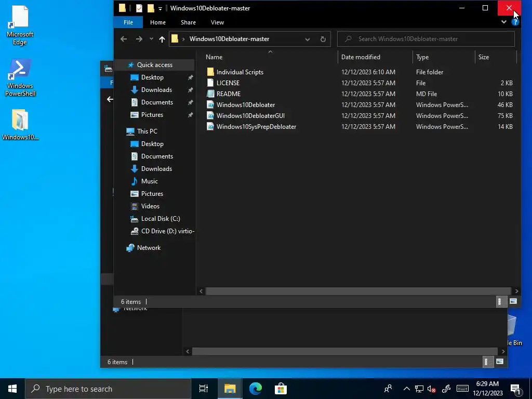Switch to large icons view layout
This screenshot has width=532, height=399.
coord(513,301)
